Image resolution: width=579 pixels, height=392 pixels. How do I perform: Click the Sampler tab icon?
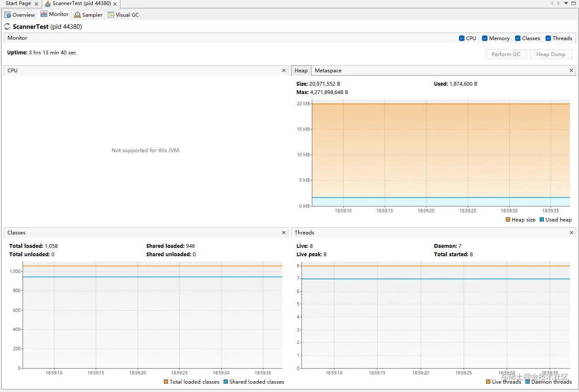point(77,15)
